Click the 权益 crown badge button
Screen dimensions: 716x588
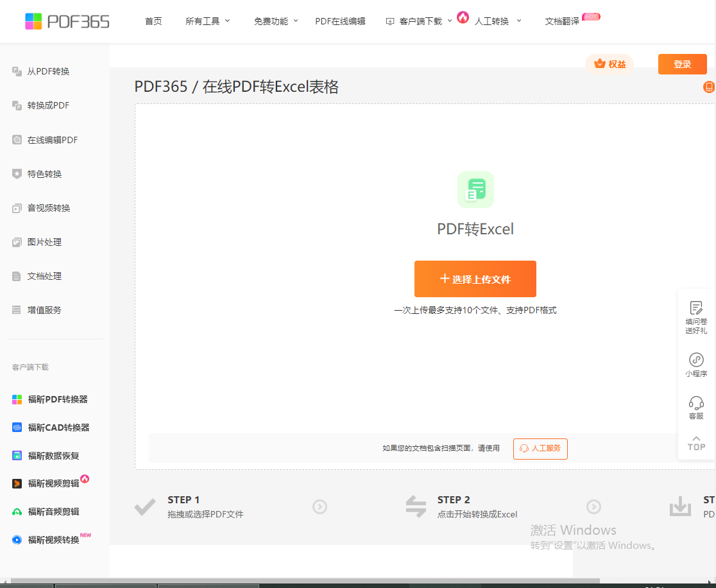point(609,64)
